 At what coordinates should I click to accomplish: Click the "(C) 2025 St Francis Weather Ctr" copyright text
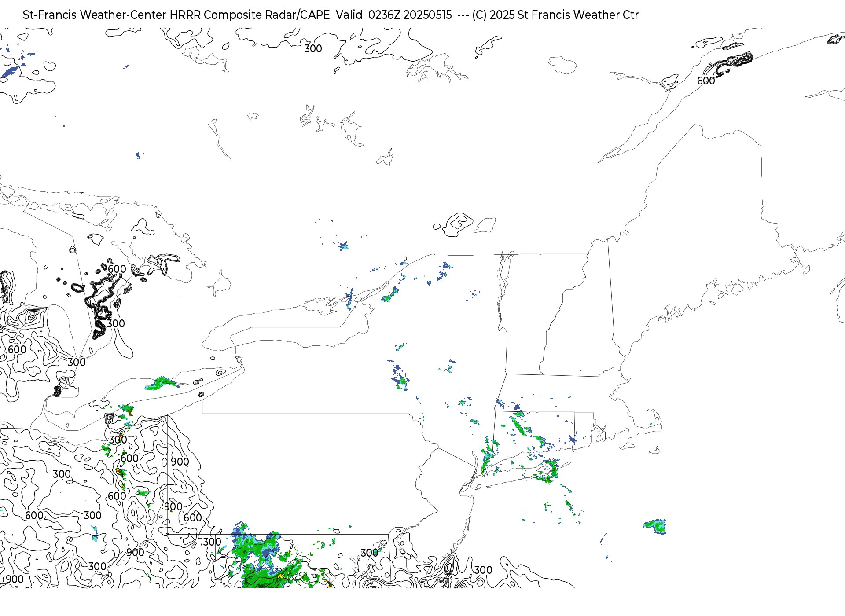click(555, 15)
